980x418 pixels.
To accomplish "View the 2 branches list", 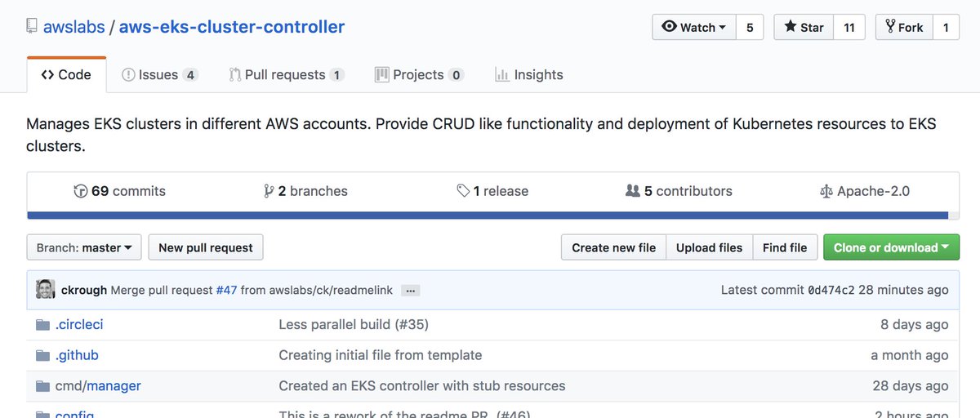I will [305, 191].
